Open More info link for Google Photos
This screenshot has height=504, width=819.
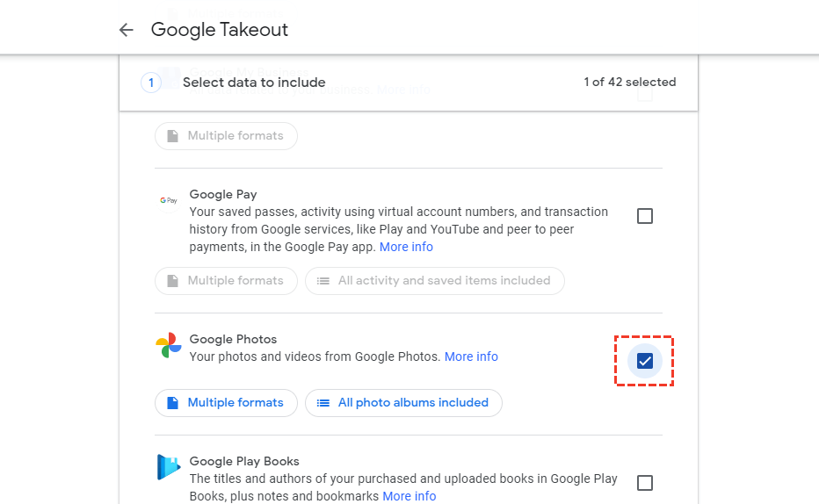tap(471, 356)
